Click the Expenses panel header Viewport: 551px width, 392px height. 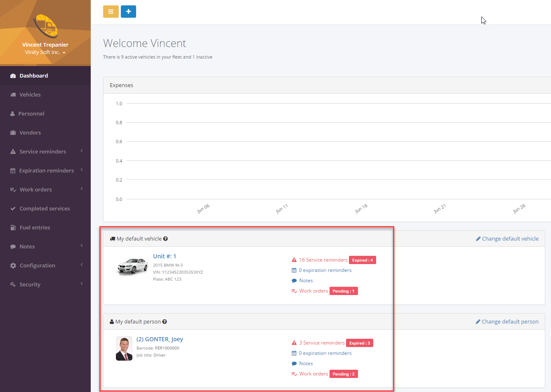[x=327, y=85]
